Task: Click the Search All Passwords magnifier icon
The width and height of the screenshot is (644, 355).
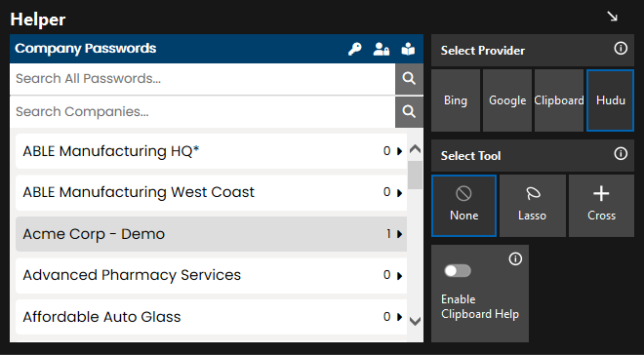Action: [x=409, y=79]
